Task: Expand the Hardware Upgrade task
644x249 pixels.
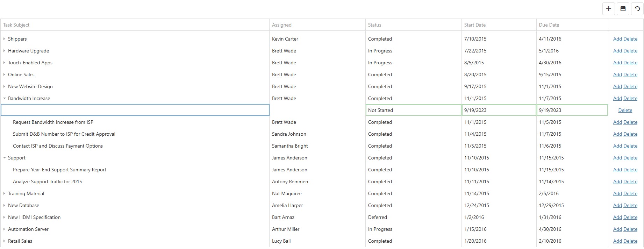Action: (4, 51)
